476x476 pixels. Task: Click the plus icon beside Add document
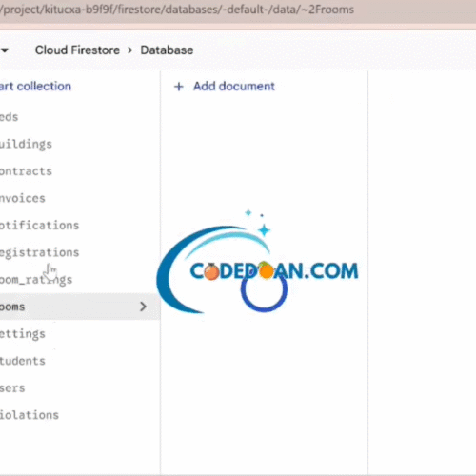click(179, 87)
